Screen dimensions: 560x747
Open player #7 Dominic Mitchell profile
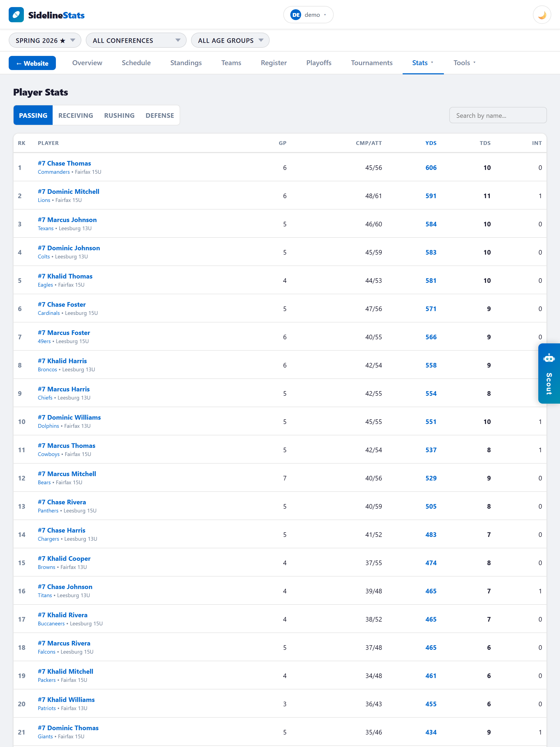point(69,191)
